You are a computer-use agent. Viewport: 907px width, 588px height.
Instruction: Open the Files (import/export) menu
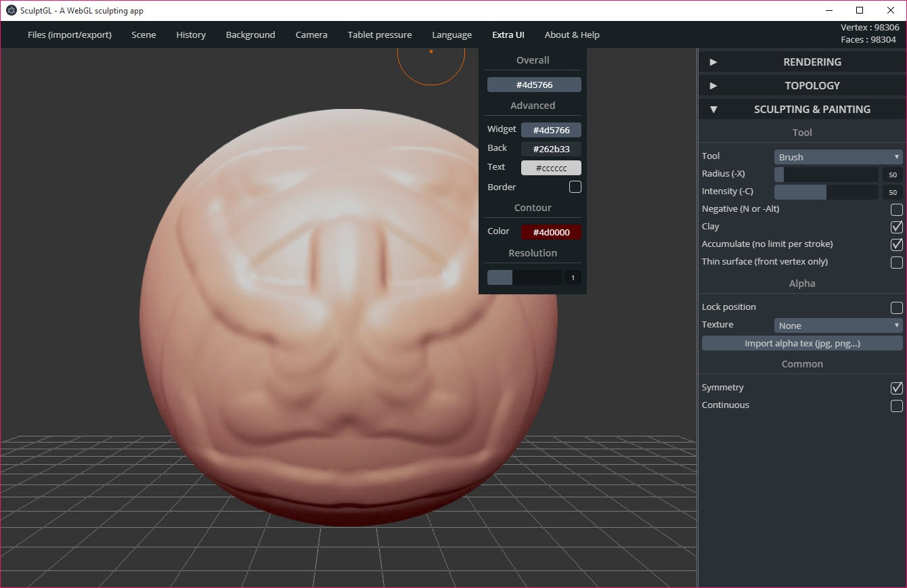point(70,35)
